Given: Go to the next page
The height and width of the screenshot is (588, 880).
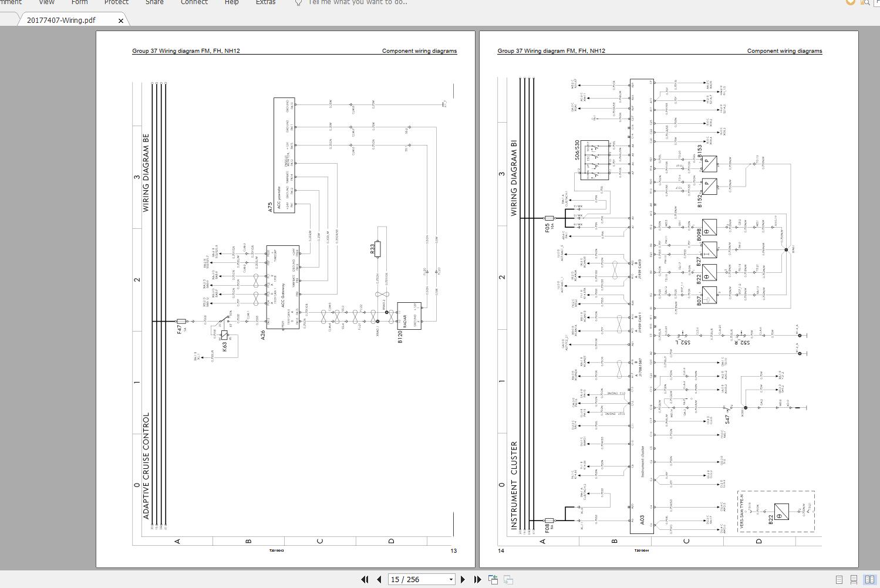Looking at the screenshot, I should [x=463, y=579].
